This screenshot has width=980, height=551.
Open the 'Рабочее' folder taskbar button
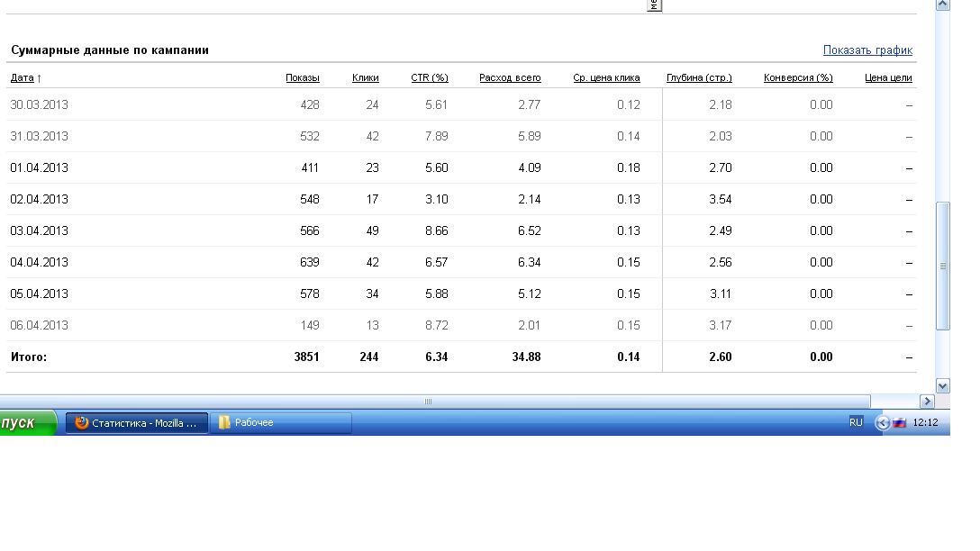coord(280,423)
